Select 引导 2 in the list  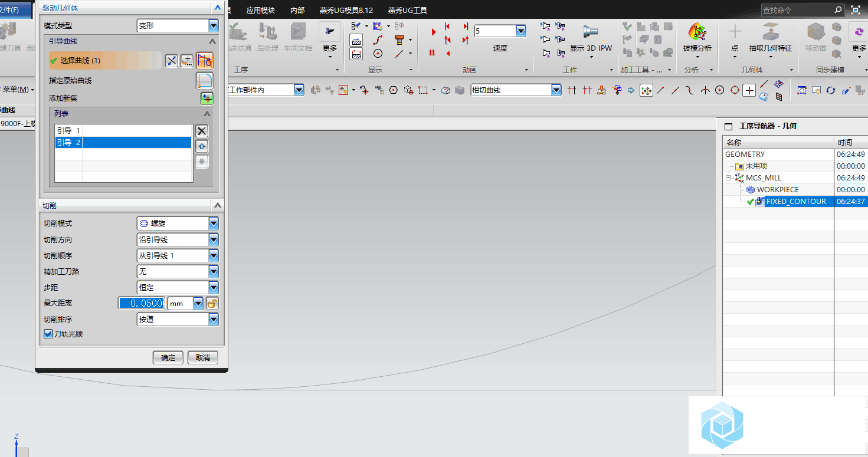(123, 142)
